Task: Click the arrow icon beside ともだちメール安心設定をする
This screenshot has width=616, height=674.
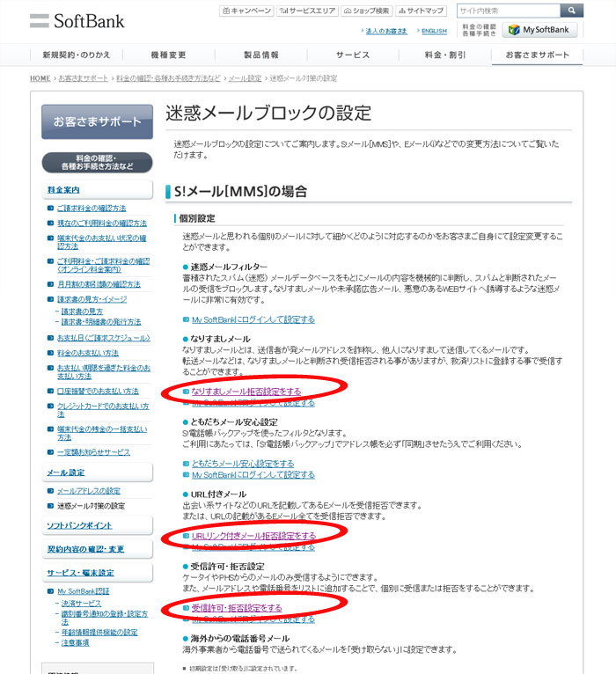Action: pos(186,464)
